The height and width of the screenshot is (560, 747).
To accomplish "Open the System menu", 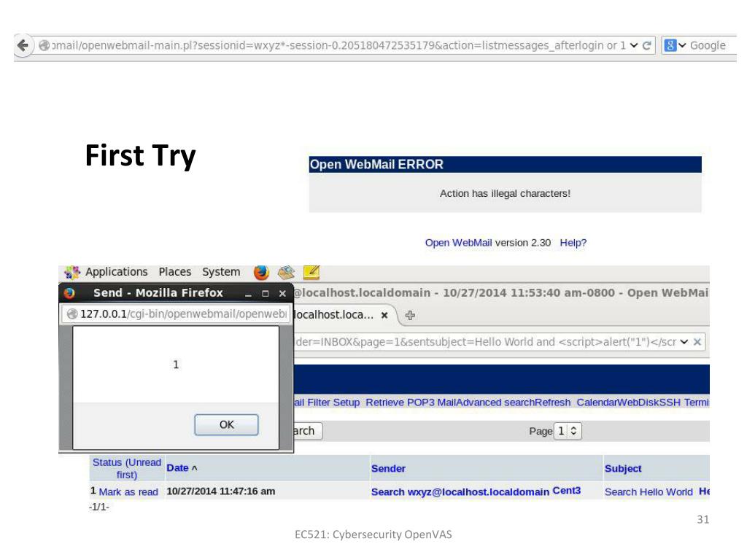I will [221, 272].
